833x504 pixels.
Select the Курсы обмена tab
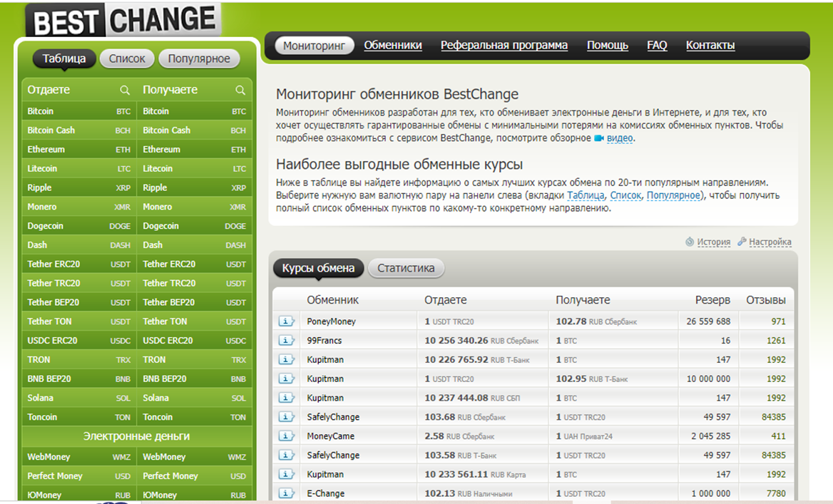point(318,268)
